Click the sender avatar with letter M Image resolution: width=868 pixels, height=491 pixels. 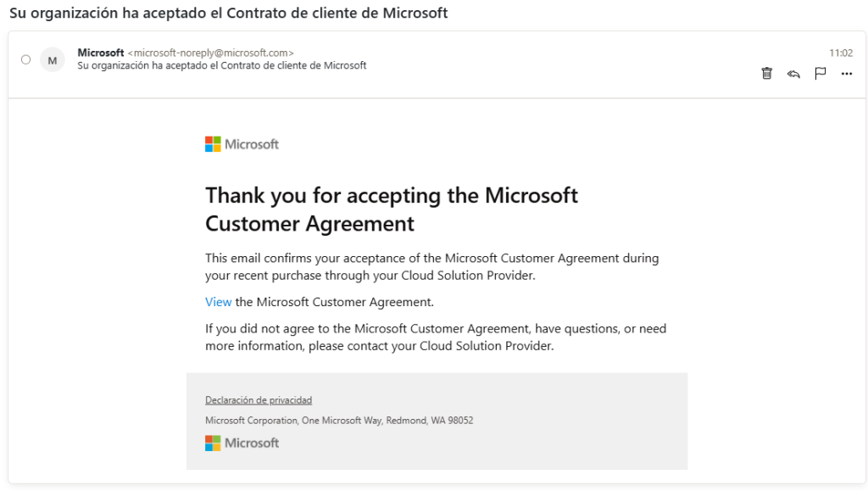(53, 59)
